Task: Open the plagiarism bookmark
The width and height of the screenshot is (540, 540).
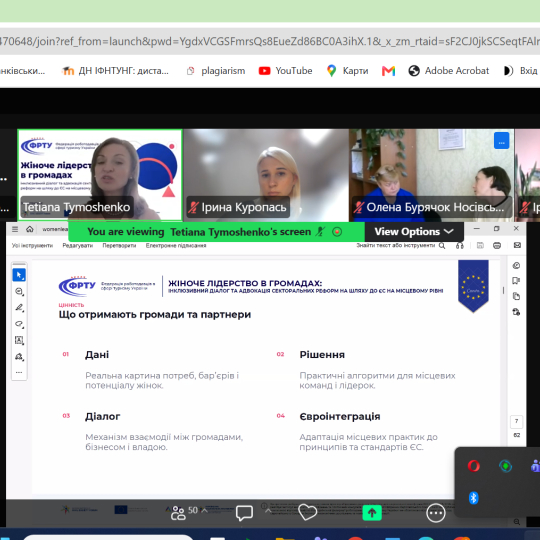Action: click(x=216, y=71)
